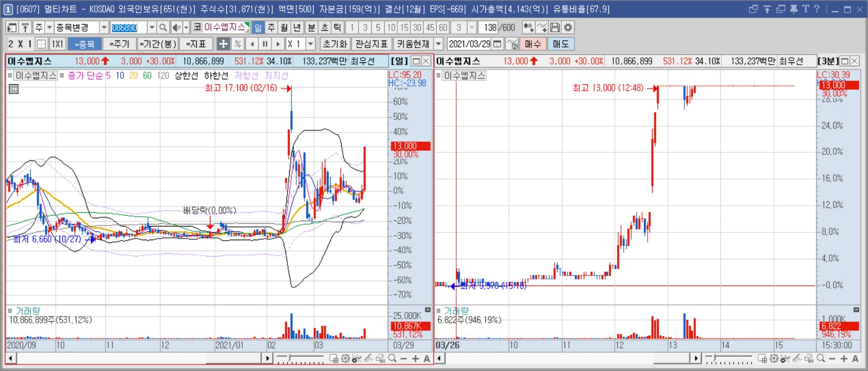Screen dimensions: 868x371
Task: Toggle the =지표 sync button
Action: (x=196, y=44)
